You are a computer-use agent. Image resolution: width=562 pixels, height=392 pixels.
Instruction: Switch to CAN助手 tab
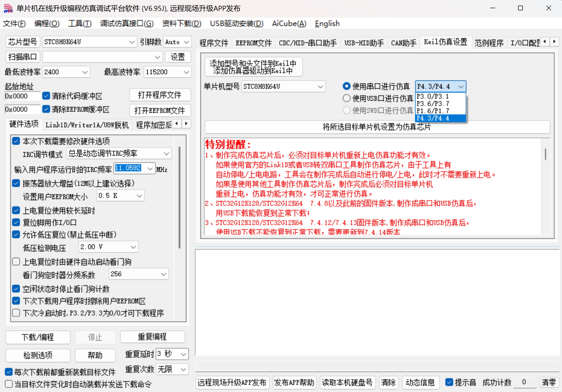pyautogui.click(x=404, y=43)
